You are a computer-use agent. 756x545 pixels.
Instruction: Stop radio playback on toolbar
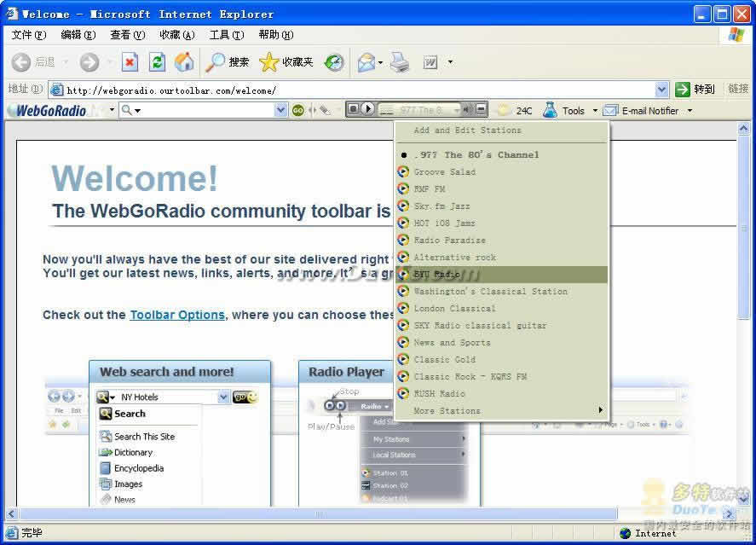point(353,109)
